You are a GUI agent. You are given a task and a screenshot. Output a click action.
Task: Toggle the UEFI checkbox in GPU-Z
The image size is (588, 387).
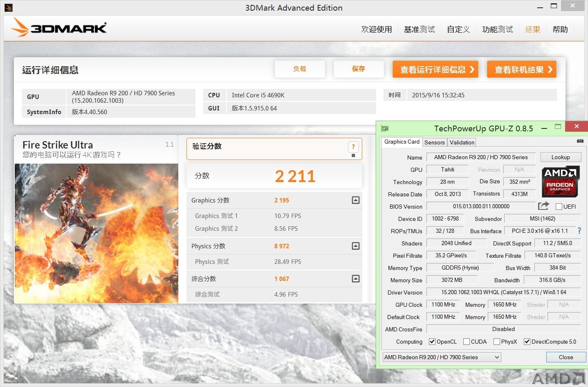click(x=559, y=207)
